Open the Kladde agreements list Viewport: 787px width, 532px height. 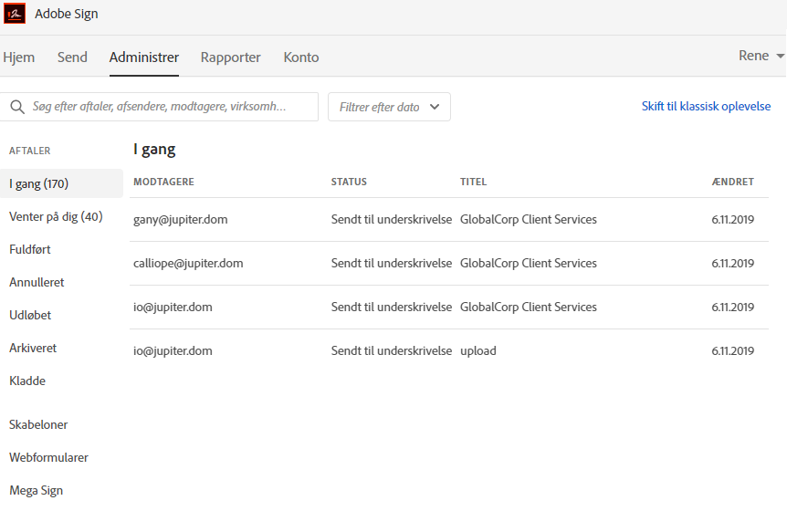[x=27, y=381]
